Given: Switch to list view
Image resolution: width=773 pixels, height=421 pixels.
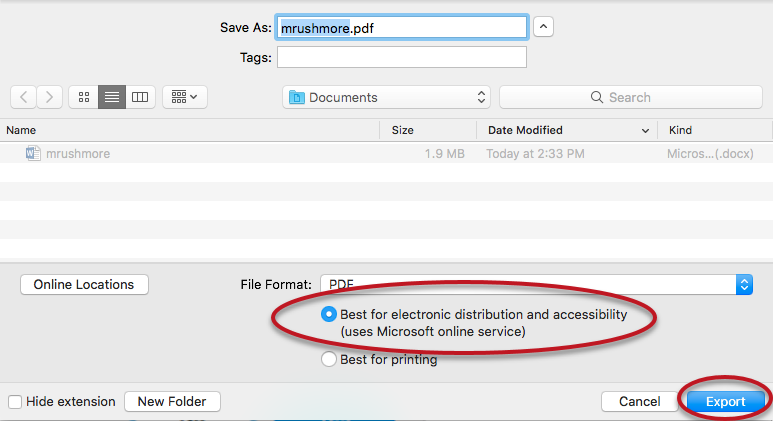Looking at the screenshot, I should click(x=112, y=97).
